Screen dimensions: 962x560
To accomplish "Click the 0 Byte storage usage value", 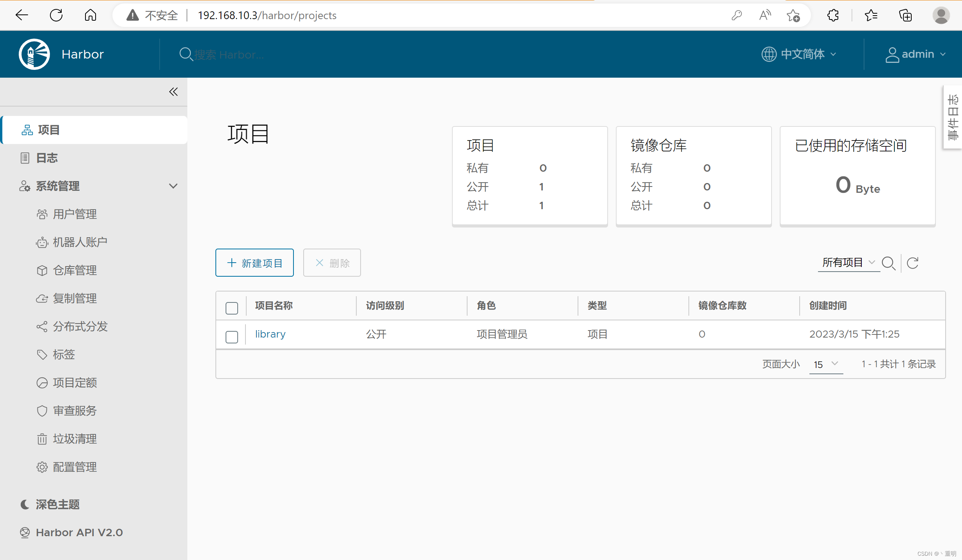I will [857, 185].
